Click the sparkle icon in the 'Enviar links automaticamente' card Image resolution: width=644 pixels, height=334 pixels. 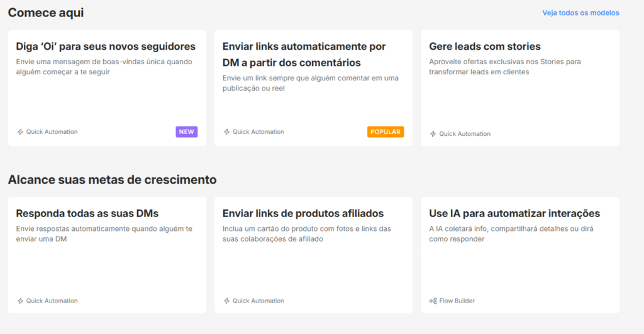tap(227, 132)
